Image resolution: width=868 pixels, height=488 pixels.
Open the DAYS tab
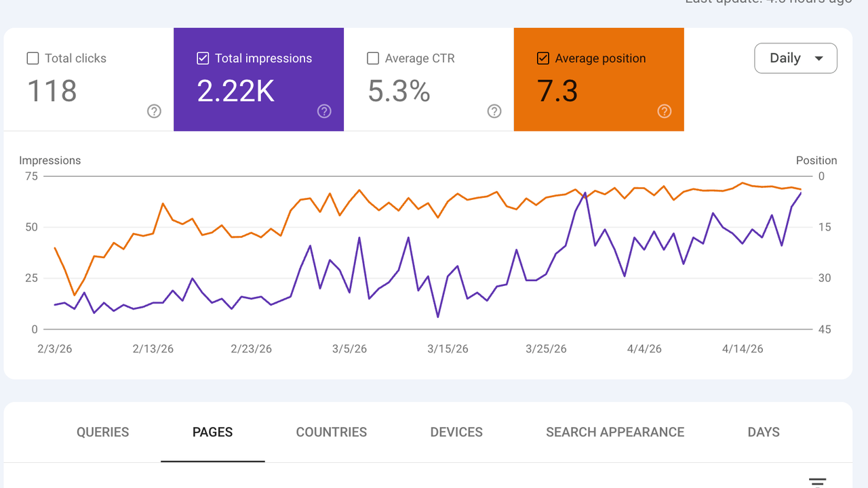click(x=764, y=432)
